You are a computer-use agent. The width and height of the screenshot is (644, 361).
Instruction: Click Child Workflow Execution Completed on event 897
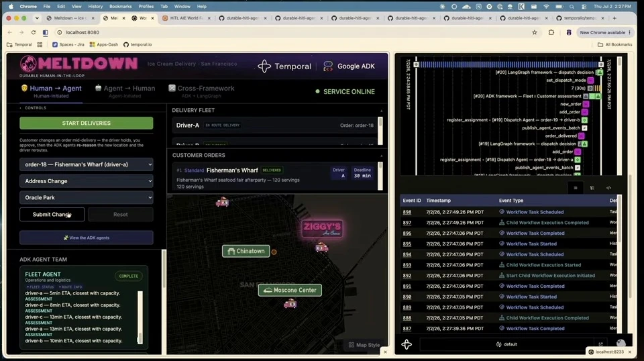point(547,223)
